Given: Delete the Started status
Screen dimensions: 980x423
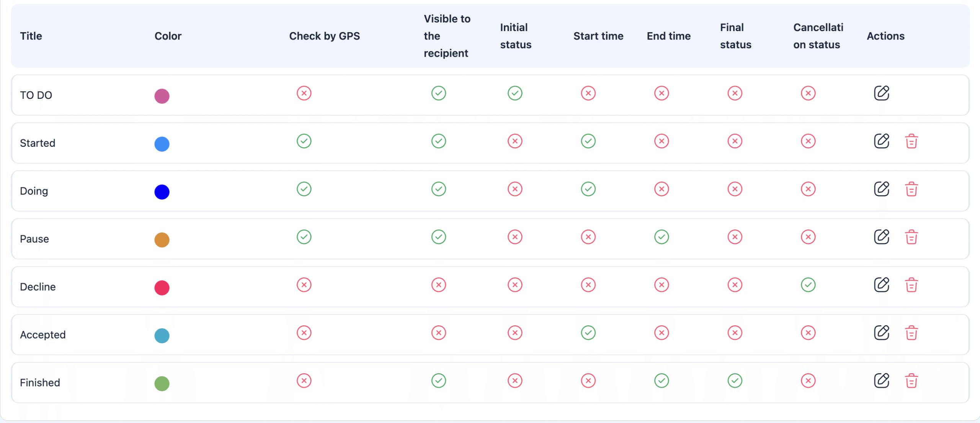Looking at the screenshot, I should point(911,141).
